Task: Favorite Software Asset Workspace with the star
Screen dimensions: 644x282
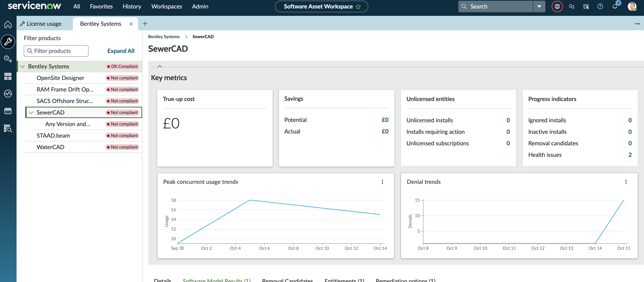Action: (358, 6)
